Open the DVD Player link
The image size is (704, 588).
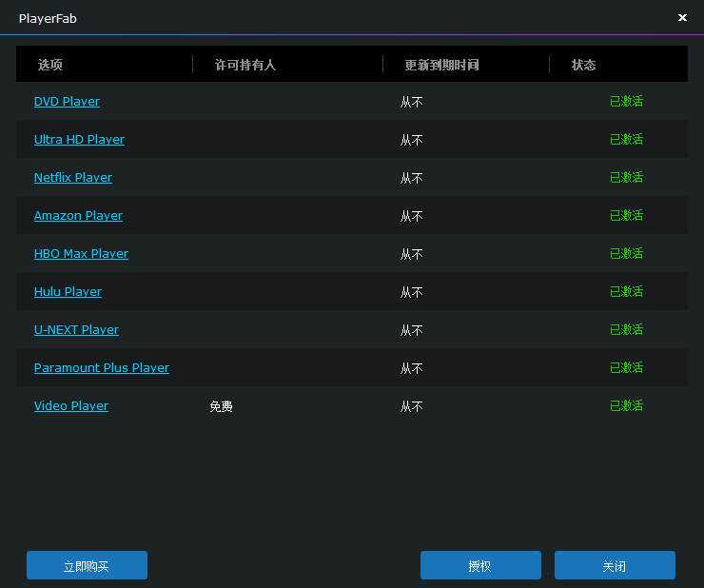67,102
